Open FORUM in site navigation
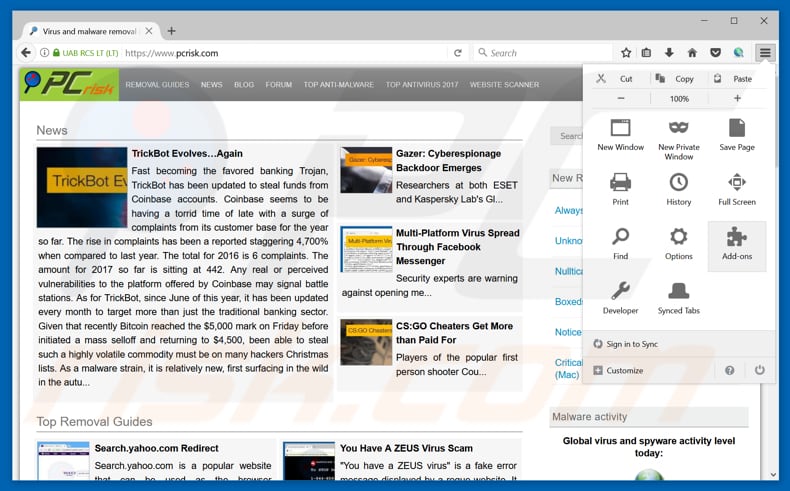This screenshot has height=491, width=790. coord(279,85)
